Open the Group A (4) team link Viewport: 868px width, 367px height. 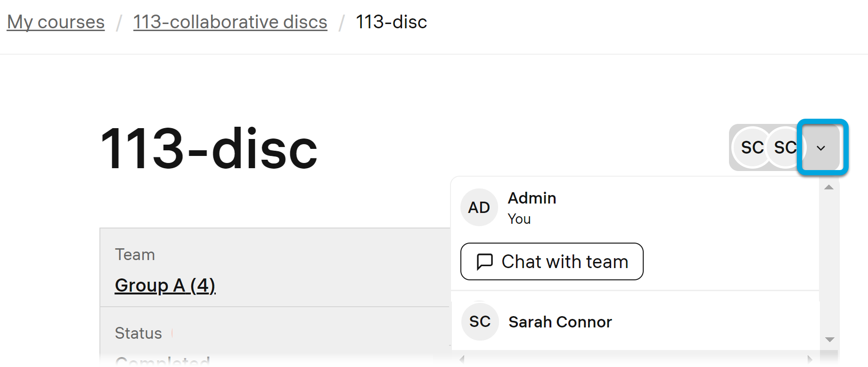click(165, 285)
